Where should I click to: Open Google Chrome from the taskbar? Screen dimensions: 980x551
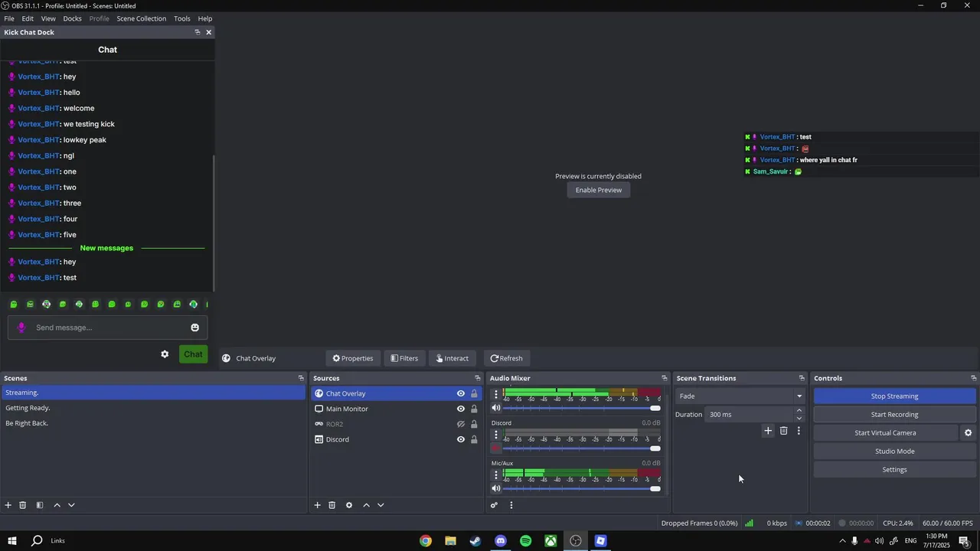point(426,541)
